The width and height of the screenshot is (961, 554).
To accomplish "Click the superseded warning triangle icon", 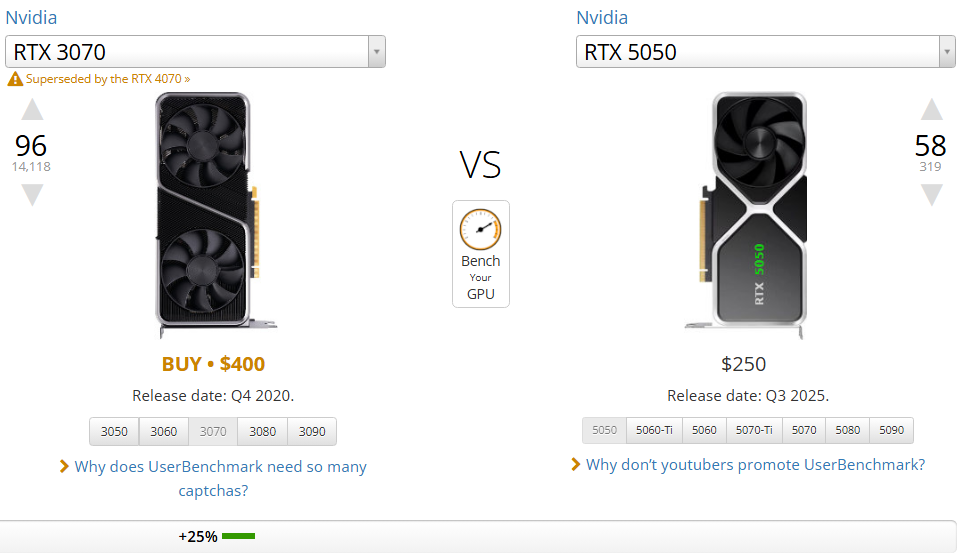I will (14, 79).
